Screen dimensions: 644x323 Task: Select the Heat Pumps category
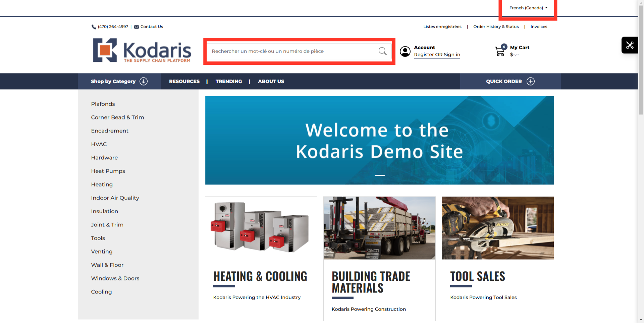108,171
